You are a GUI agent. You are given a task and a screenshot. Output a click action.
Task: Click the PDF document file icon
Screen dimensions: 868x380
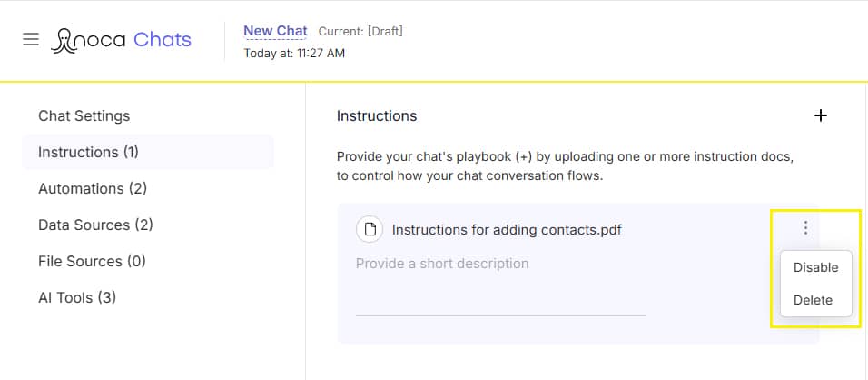370,229
